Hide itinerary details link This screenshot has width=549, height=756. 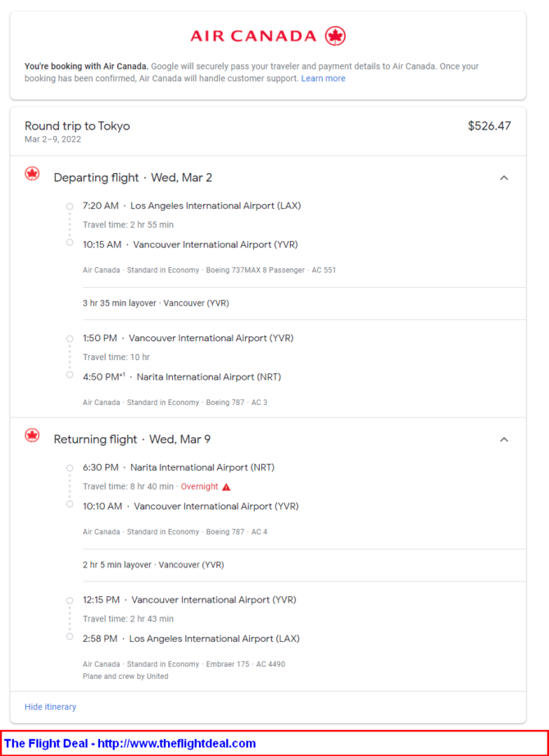click(51, 707)
